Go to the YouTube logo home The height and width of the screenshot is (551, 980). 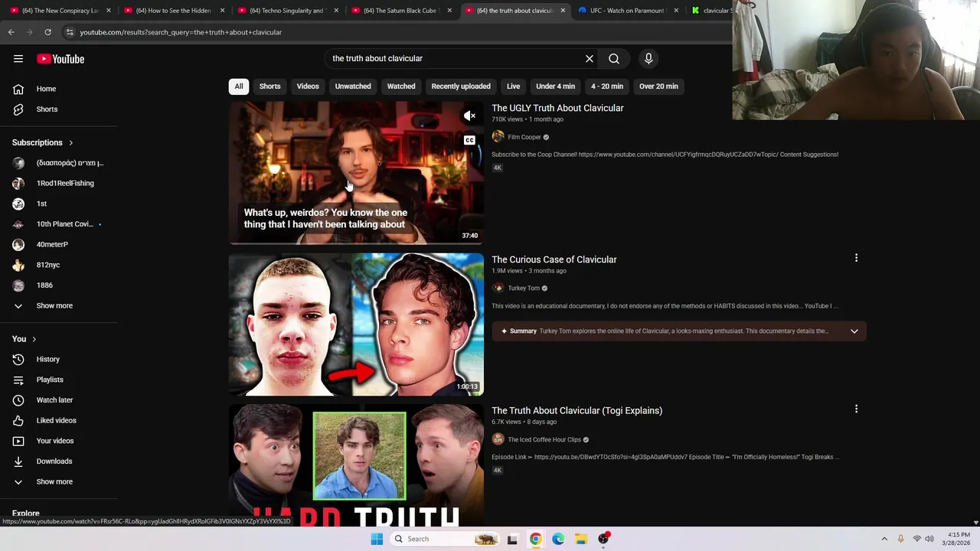pos(60,59)
